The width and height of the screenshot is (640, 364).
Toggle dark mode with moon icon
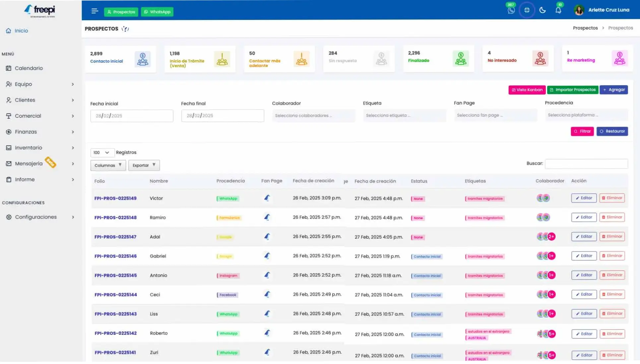pyautogui.click(x=543, y=10)
